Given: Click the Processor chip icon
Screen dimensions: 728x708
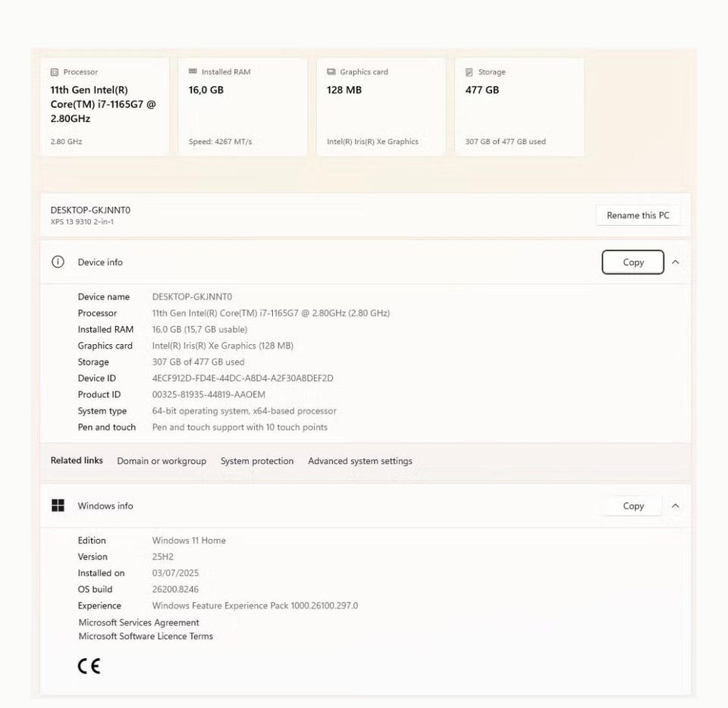Looking at the screenshot, I should tap(55, 72).
